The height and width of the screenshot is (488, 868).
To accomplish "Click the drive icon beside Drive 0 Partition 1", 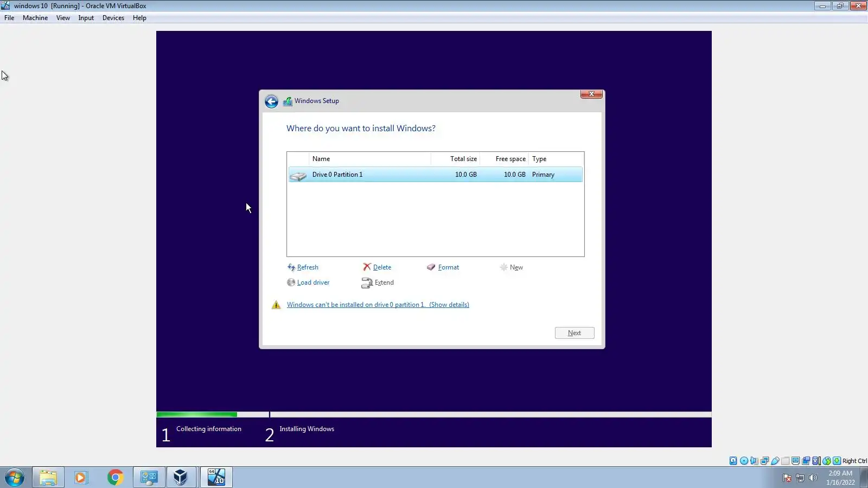I will (298, 175).
